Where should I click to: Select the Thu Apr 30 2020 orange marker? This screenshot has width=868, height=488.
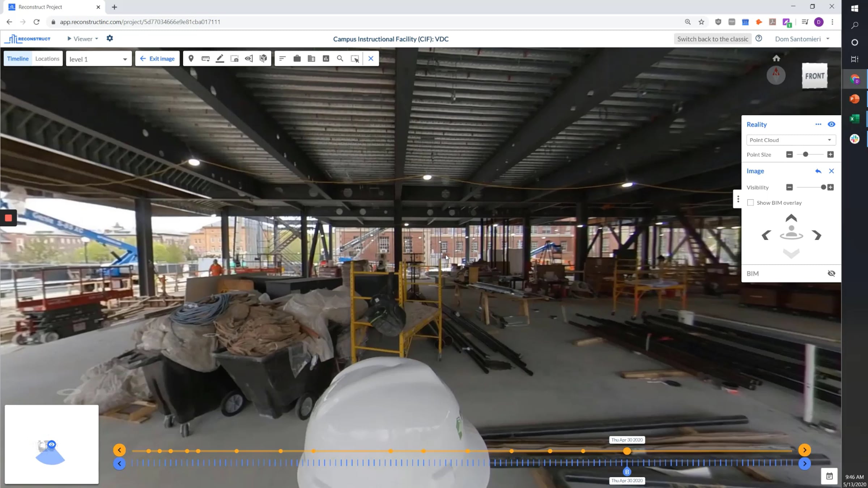(x=627, y=451)
